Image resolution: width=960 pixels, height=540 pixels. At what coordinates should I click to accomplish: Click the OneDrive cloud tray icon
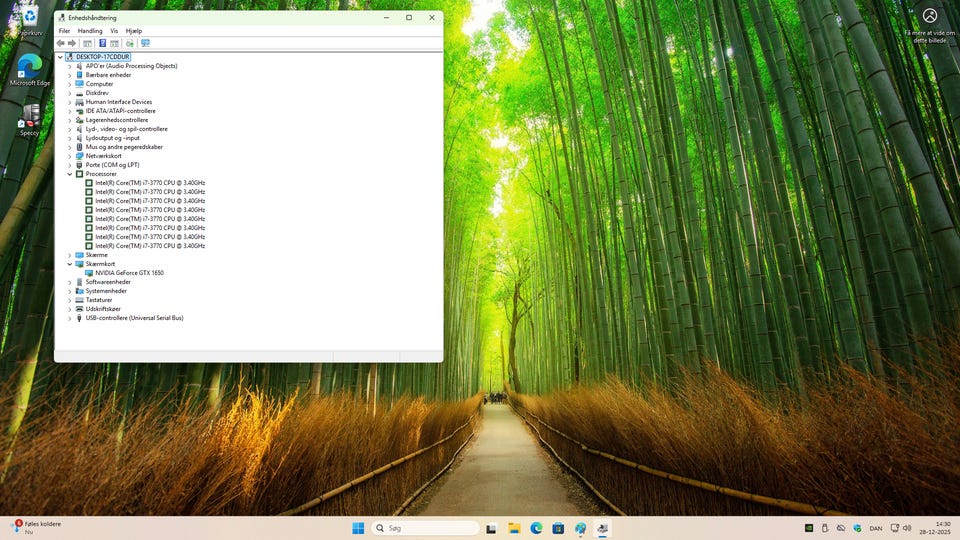(x=841, y=528)
